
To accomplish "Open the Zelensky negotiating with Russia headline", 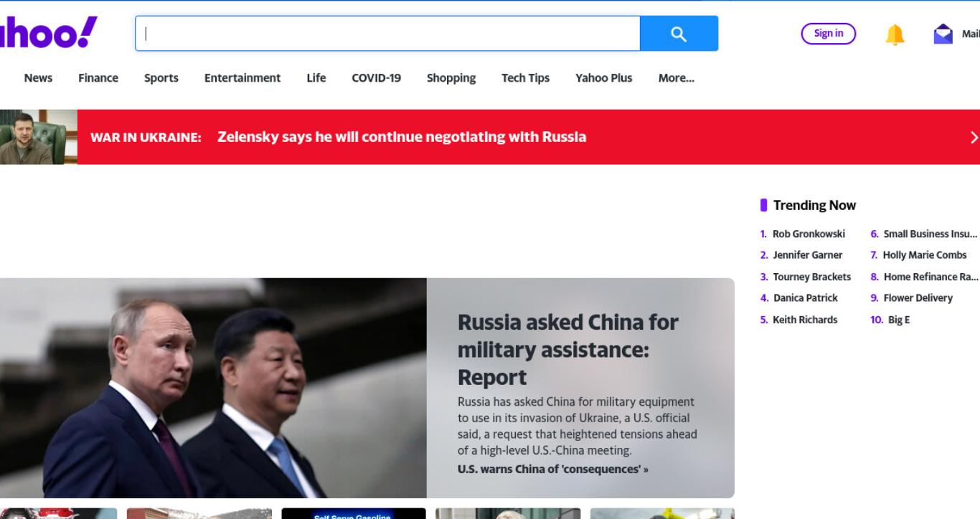I will click(x=402, y=137).
